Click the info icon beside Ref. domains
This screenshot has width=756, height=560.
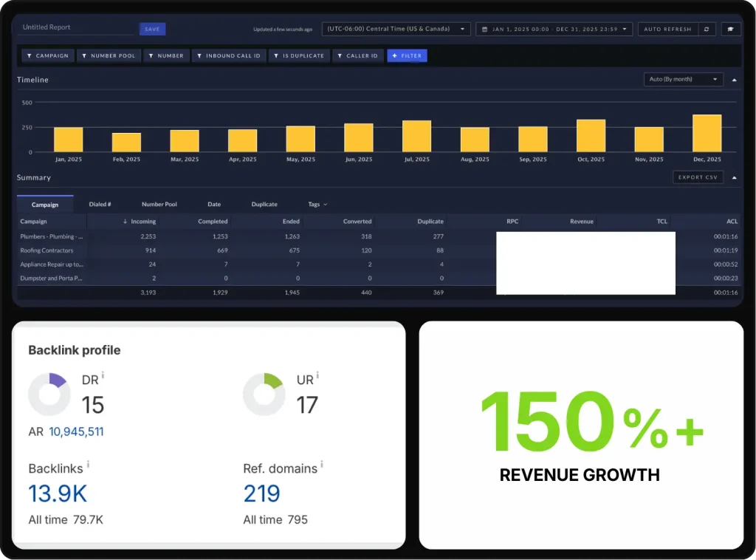pyautogui.click(x=322, y=465)
